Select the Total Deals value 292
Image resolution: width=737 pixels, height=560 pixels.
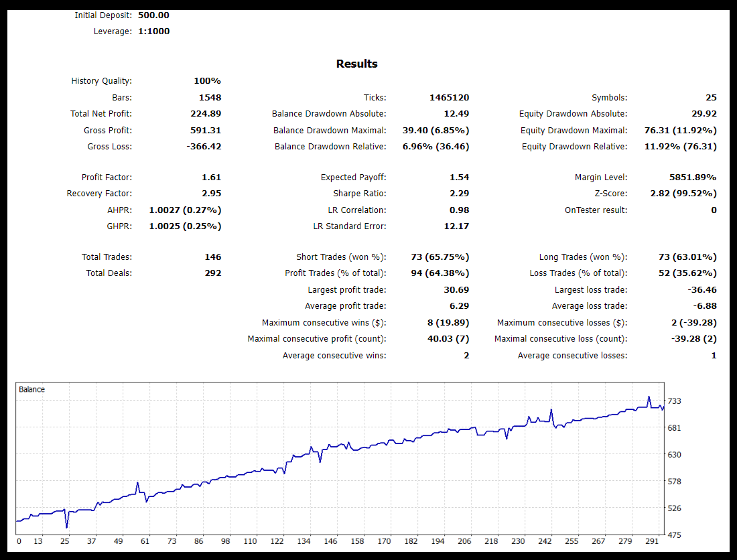[x=213, y=273]
